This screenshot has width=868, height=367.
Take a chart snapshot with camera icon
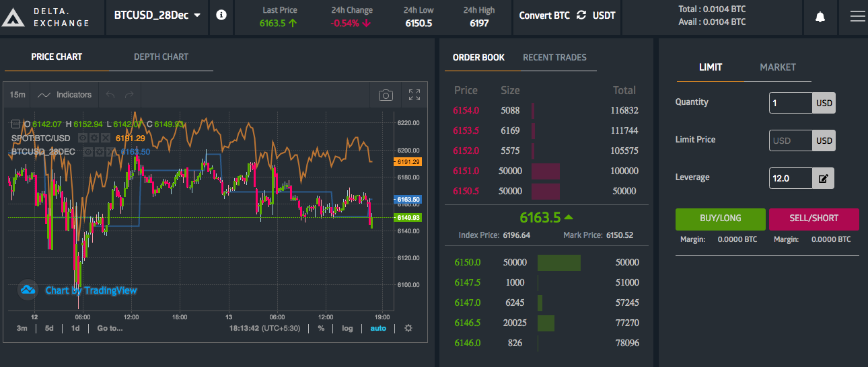click(x=386, y=95)
